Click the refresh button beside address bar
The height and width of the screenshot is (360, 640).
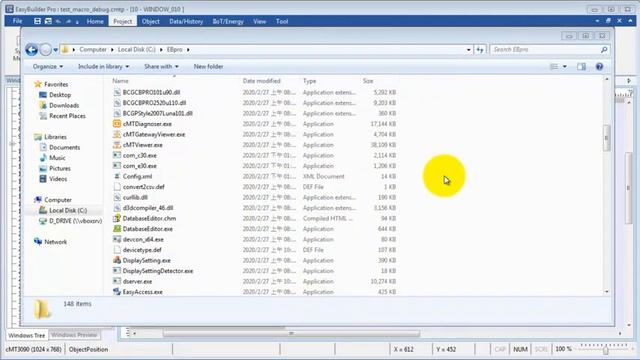[x=480, y=49]
